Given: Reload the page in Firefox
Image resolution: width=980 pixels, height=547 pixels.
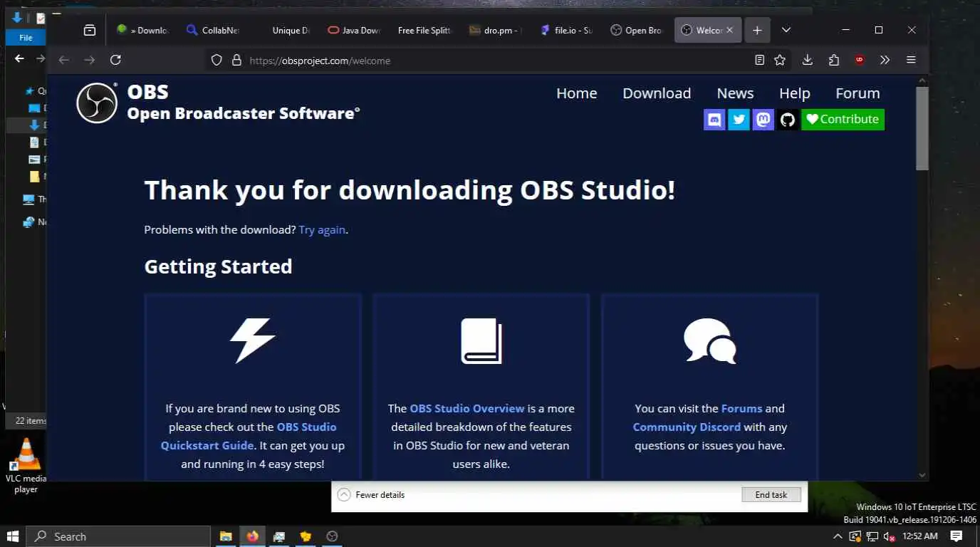Looking at the screenshot, I should pyautogui.click(x=115, y=61).
